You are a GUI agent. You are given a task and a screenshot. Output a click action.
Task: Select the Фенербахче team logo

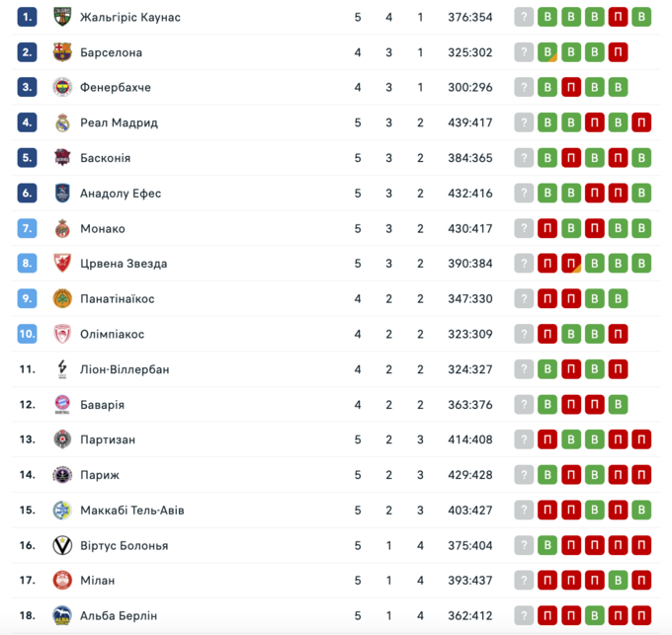coord(62,88)
